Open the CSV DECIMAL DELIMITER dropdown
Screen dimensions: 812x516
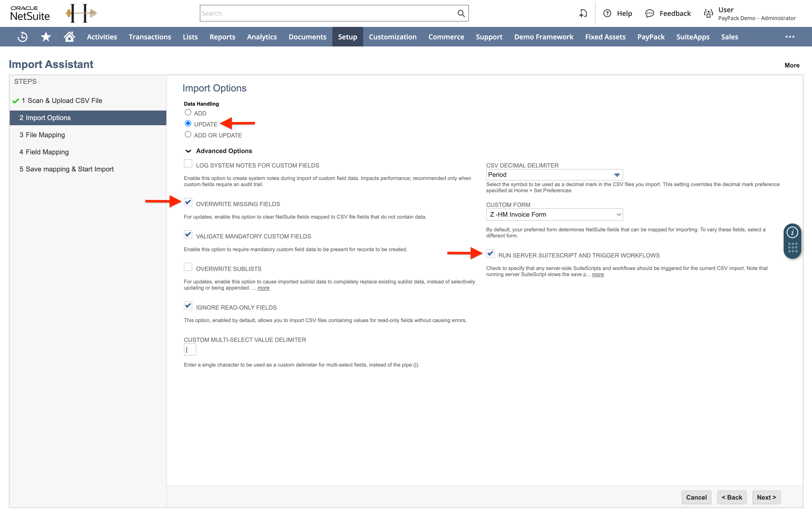pyautogui.click(x=617, y=174)
